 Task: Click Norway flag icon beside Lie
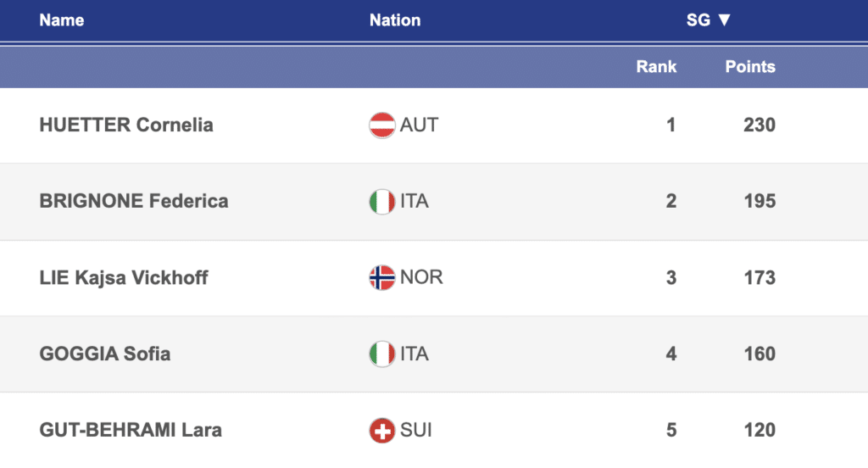[382, 278]
